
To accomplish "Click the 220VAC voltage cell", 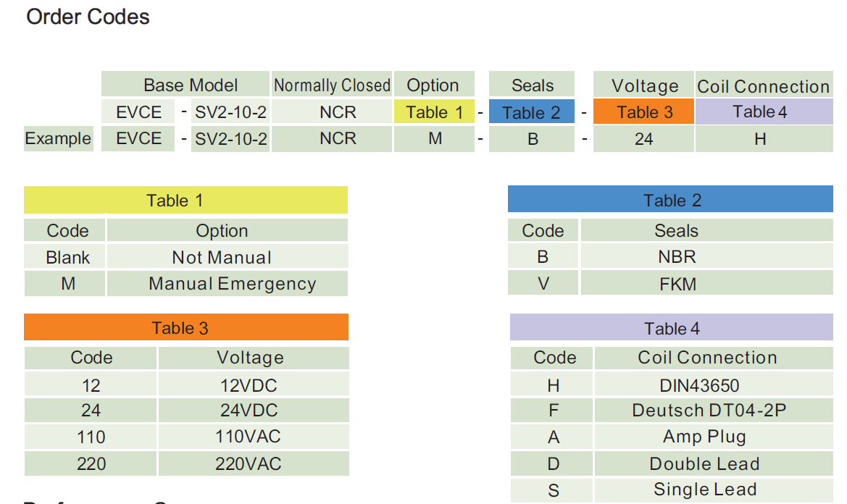I will pyautogui.click(x=248, y=463).
